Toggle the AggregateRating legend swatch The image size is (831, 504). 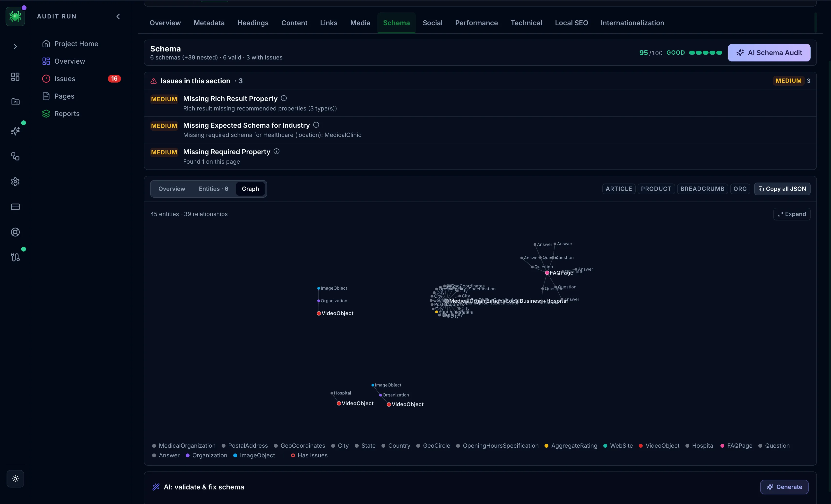tap(546, 446)
